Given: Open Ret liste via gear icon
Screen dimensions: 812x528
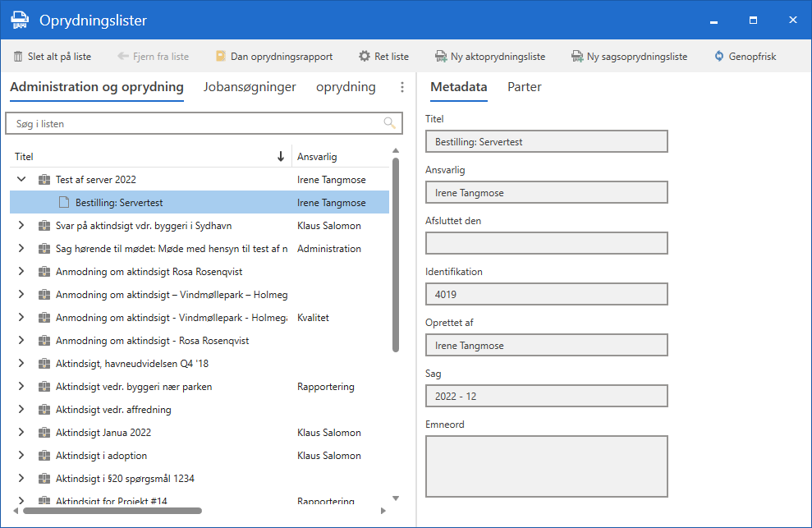Looking at the screenshot, I should tap(365, 57).
